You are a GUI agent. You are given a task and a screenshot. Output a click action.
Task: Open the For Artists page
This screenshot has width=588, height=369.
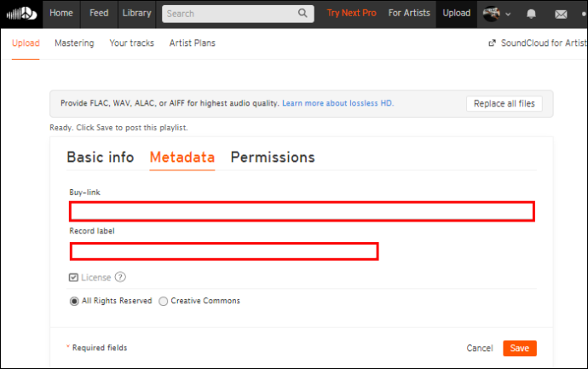coord(409,13)
